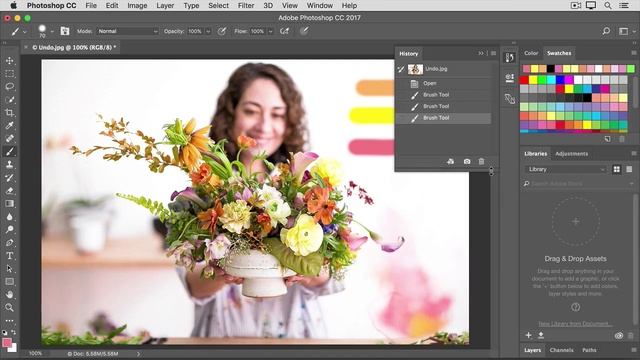Click the Undo.jpg snapshot thumbnail

(416, 69)
